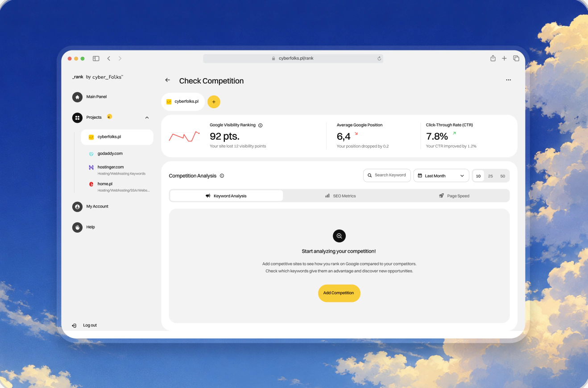588x388 pixels.
Task: Open Help page
Action: pos(91,227)
